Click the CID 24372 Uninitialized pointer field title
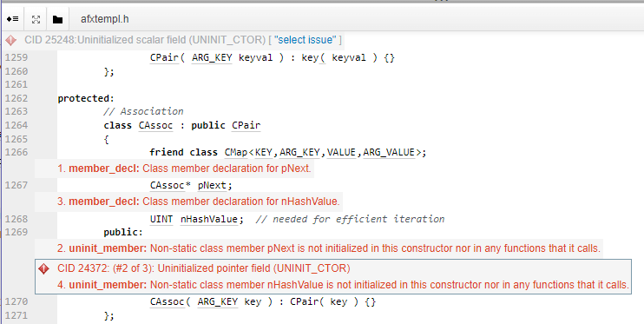Screen dimensions: 644x324 point(204,268)
